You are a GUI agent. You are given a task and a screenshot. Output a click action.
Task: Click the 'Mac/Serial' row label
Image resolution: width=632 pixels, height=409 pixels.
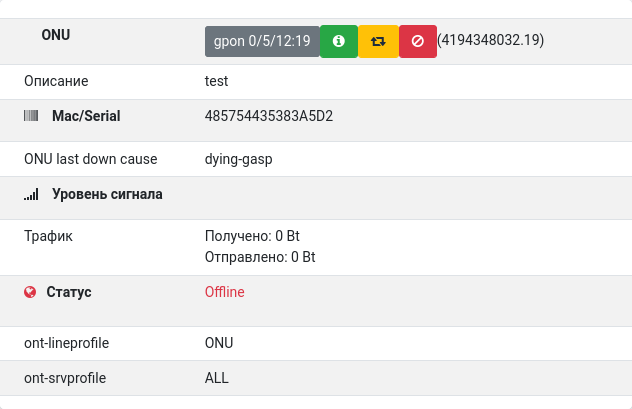point(86,116)
